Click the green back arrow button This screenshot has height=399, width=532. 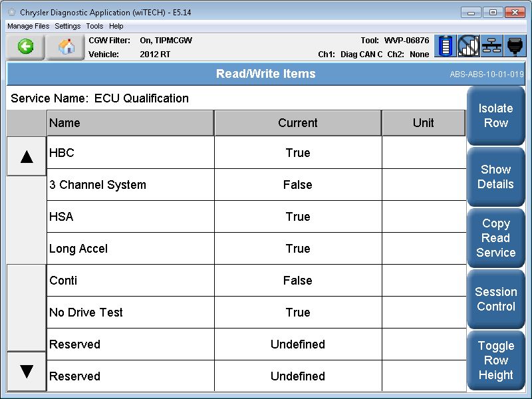point(25,47)
